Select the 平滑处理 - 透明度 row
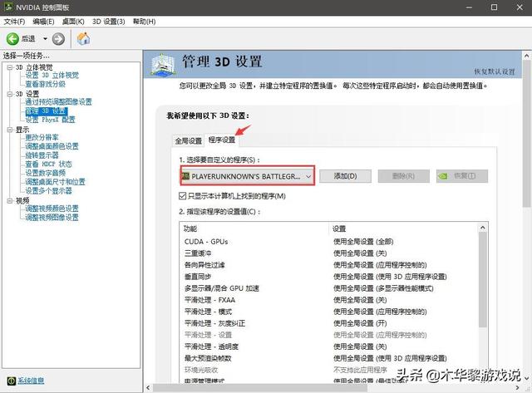Viewport: 532px width, 393px height. click(330, 346)
